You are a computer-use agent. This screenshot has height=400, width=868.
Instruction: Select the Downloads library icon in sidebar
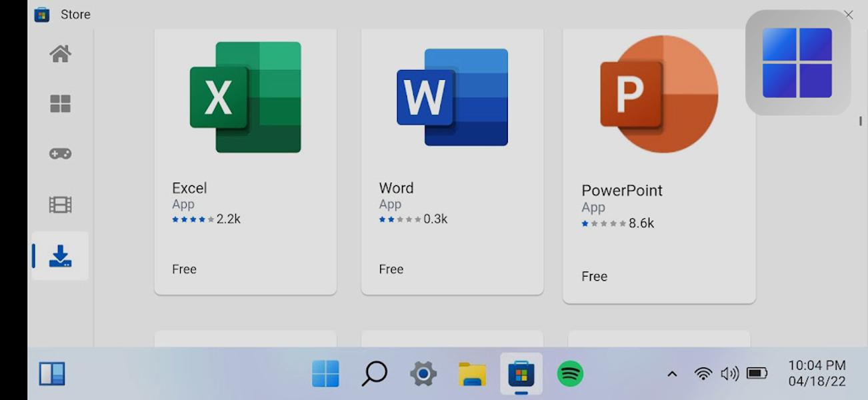[x=60, y=256]
